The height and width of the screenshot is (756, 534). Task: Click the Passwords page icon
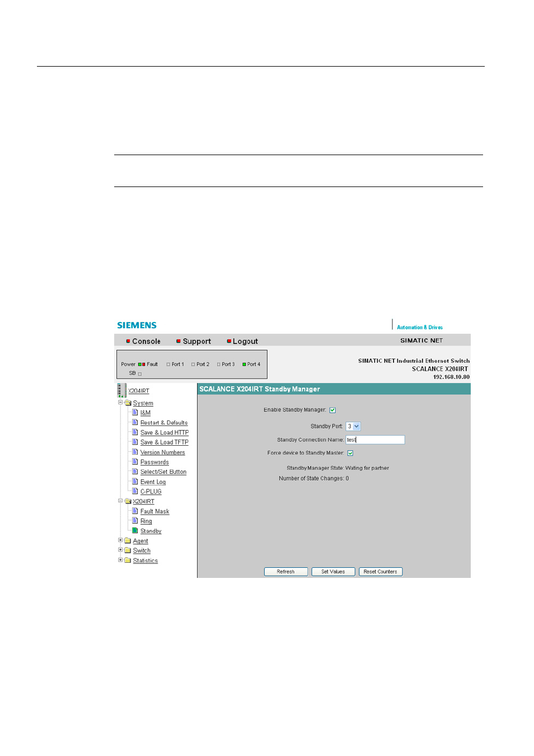(135, 462)
